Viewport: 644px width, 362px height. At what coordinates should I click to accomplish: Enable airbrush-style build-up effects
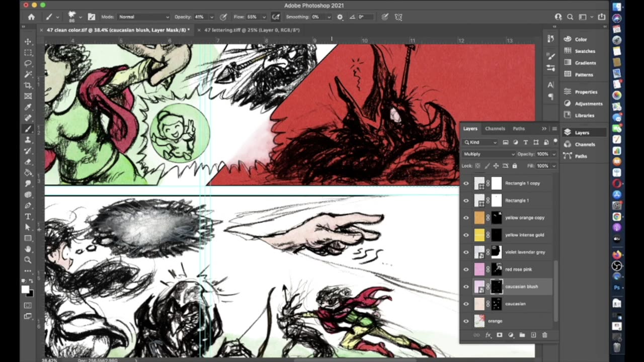click(276, 17)
